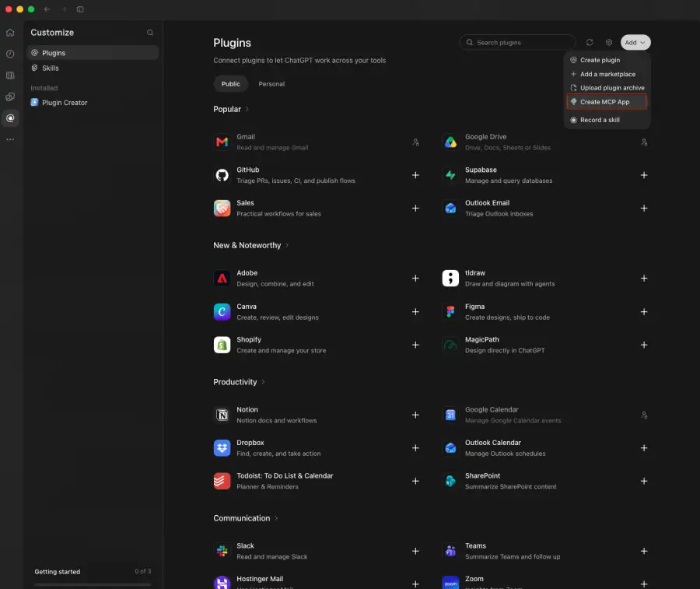This screenshot has width=700, height=589.
Task: Select Record a skill menu item
Action: tap(607, 120)
